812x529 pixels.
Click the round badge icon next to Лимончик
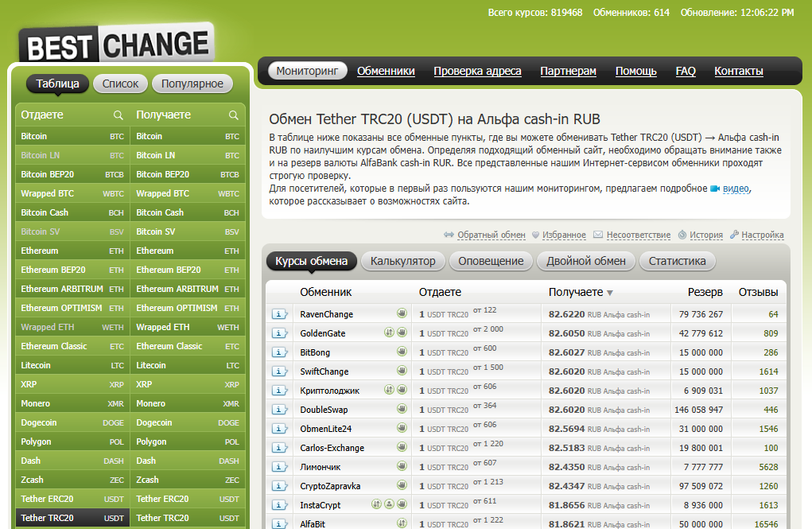pos(402,466)
